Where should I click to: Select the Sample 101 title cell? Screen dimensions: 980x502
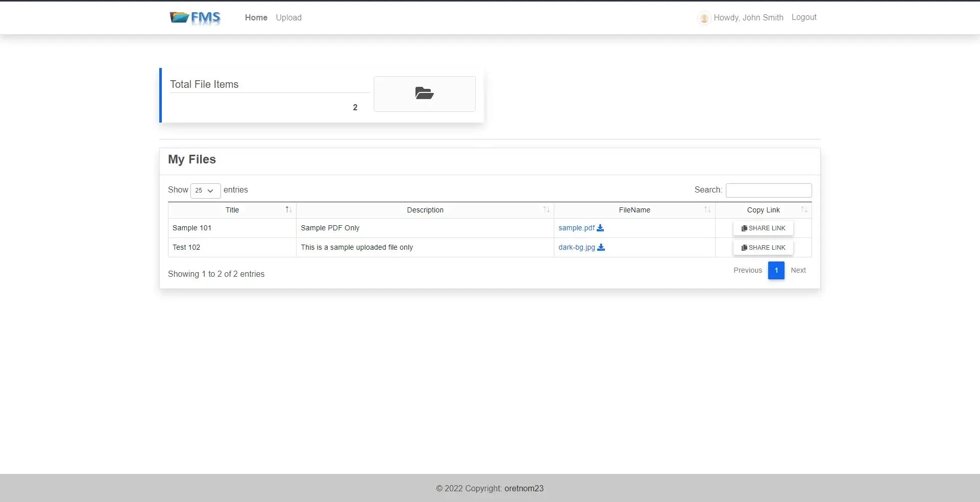pos(232,228)
